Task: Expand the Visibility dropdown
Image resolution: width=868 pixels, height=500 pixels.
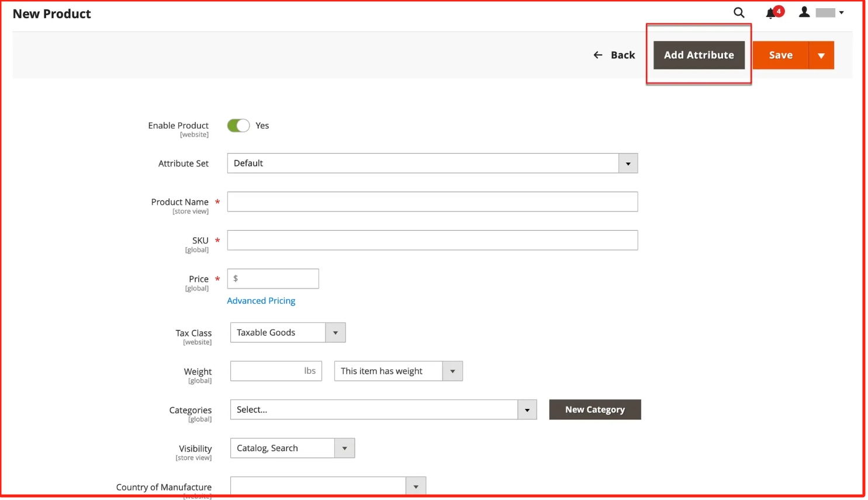Action: tap(292, 449)
